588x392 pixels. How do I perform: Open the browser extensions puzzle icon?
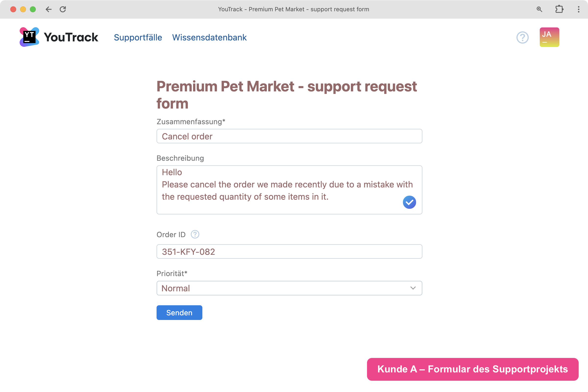tap(559, 9)
